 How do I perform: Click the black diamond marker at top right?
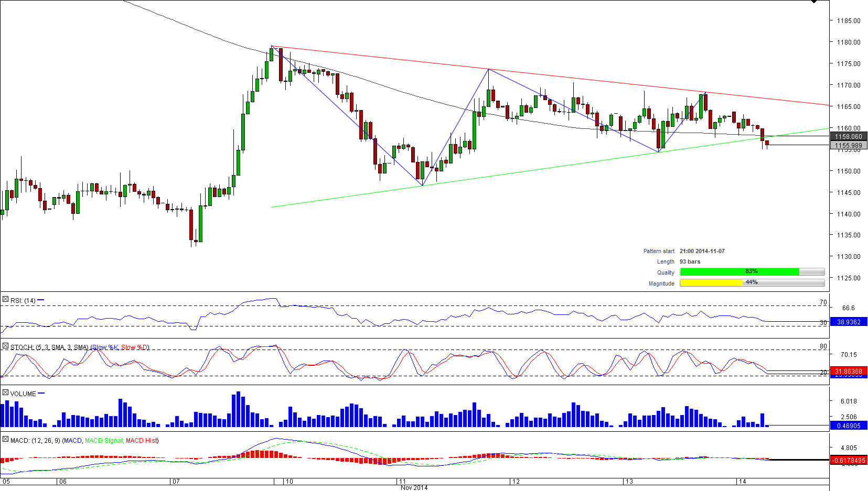(x=813, y=2)
